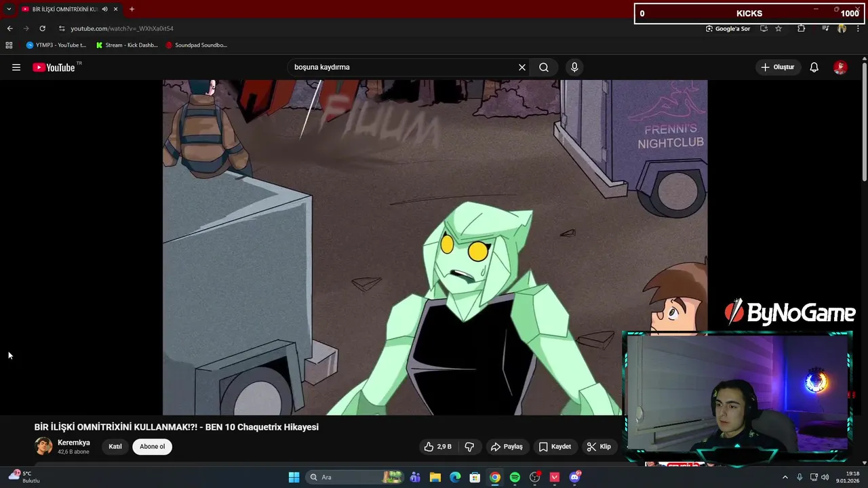Viewport: 868px width, 488px height.
Task: Click Google'a Sor lens button
Action: [728, 28]
